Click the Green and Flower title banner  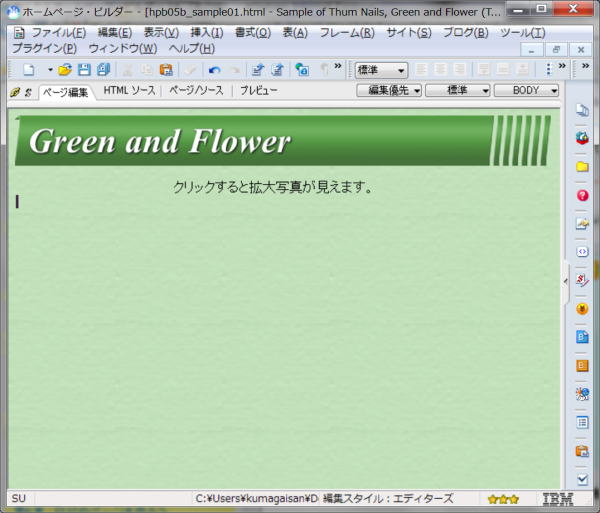point(160,141)
